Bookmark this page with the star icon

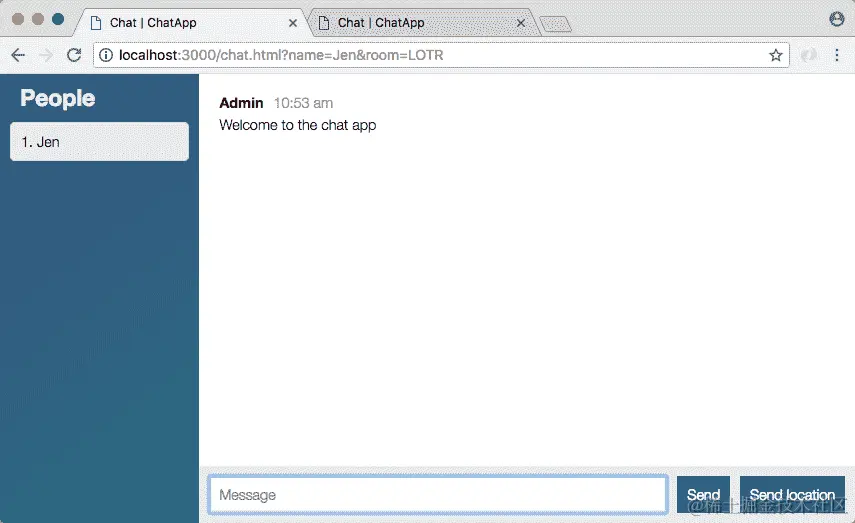click(775, 55)
